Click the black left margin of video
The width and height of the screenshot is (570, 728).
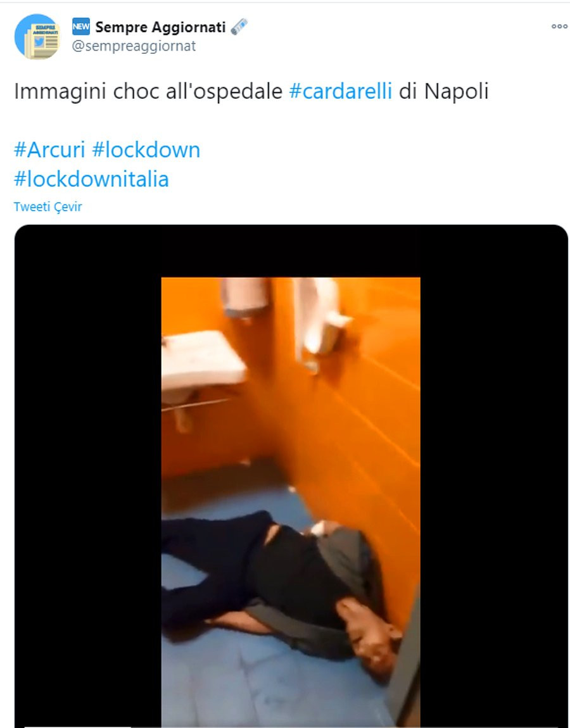point(88,476)
